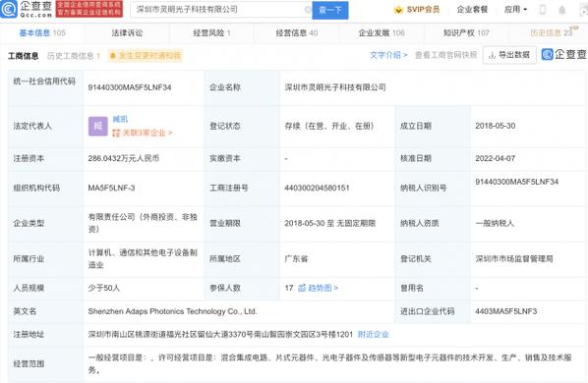Expand the 应用 dropdown menu
This screenshot has height=383, width=588.
click(x=515, y=10)
